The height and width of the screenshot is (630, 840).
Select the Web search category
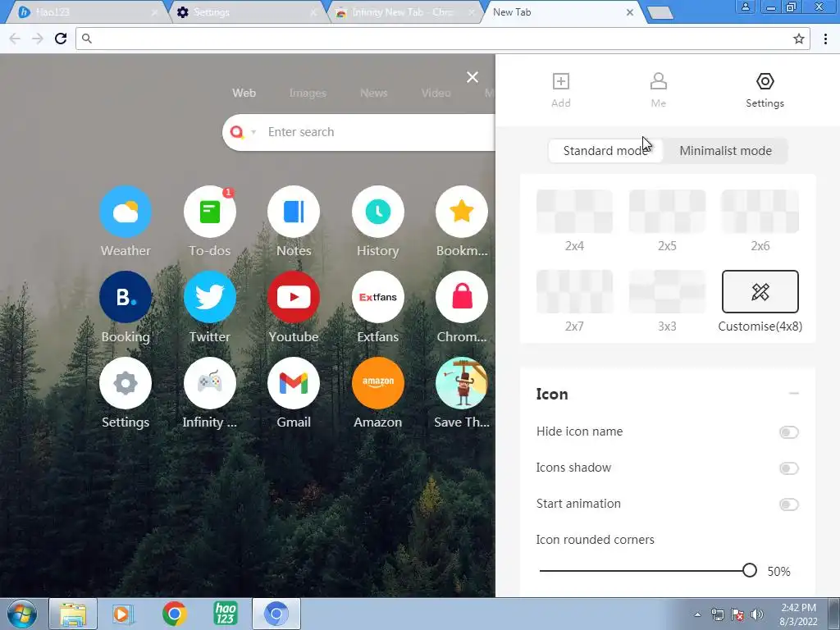244,93
